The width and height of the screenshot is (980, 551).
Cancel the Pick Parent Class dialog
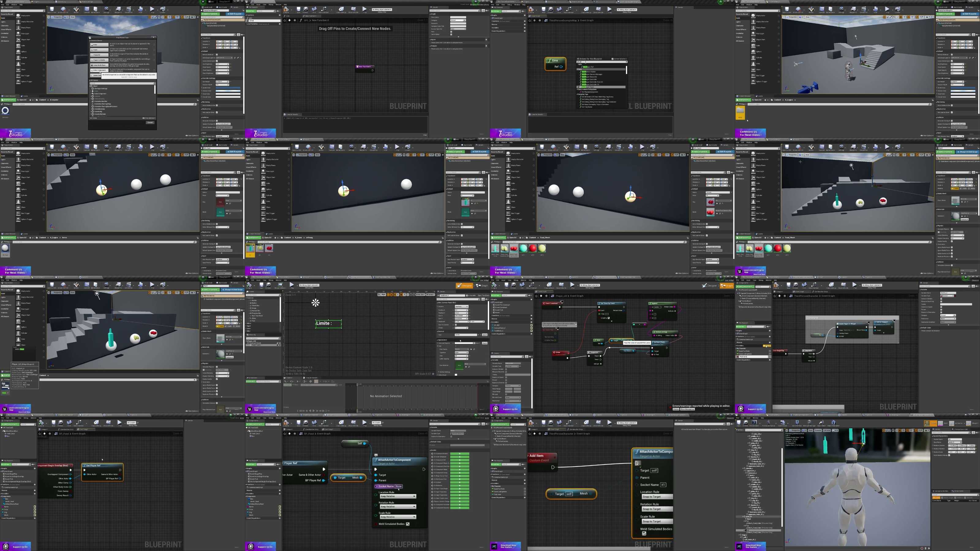pos(150,122)
